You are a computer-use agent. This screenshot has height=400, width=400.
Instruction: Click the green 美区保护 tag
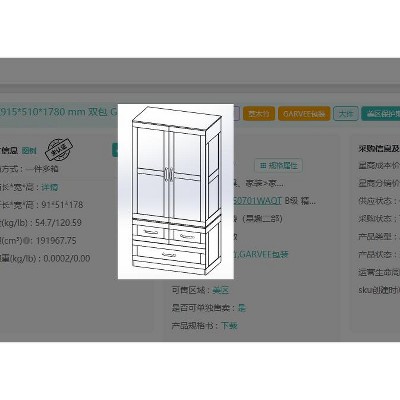[381, 114]
